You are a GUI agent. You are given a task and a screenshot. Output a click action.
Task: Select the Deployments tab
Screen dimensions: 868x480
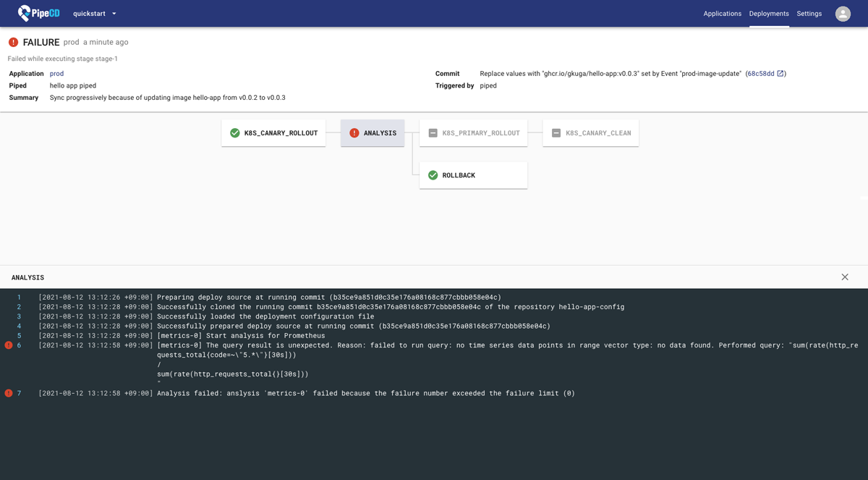coord(768,13)
